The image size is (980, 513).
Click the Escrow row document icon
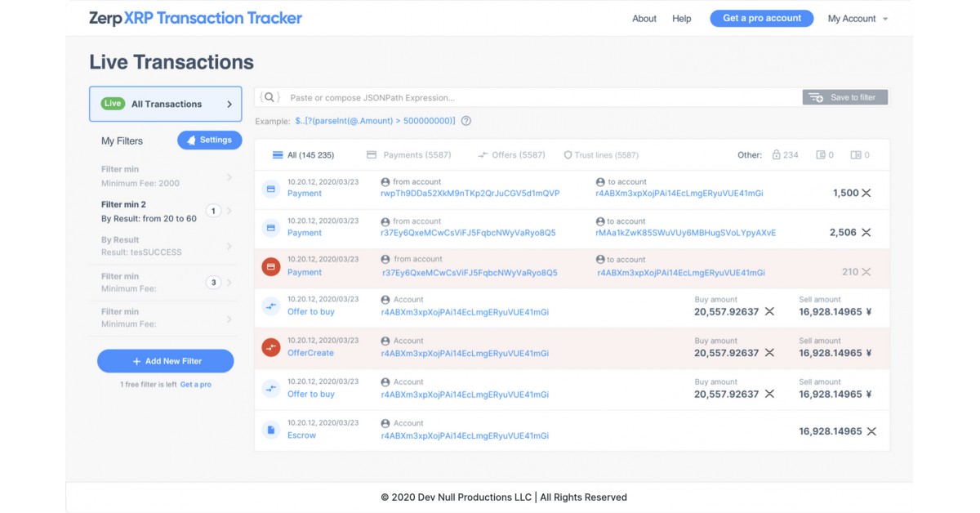(270, 430)
